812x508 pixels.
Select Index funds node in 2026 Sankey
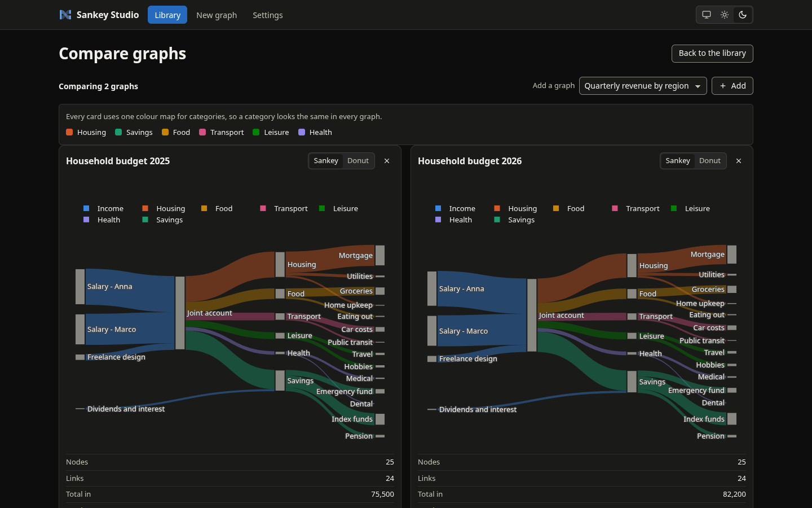tap(732, 419)
